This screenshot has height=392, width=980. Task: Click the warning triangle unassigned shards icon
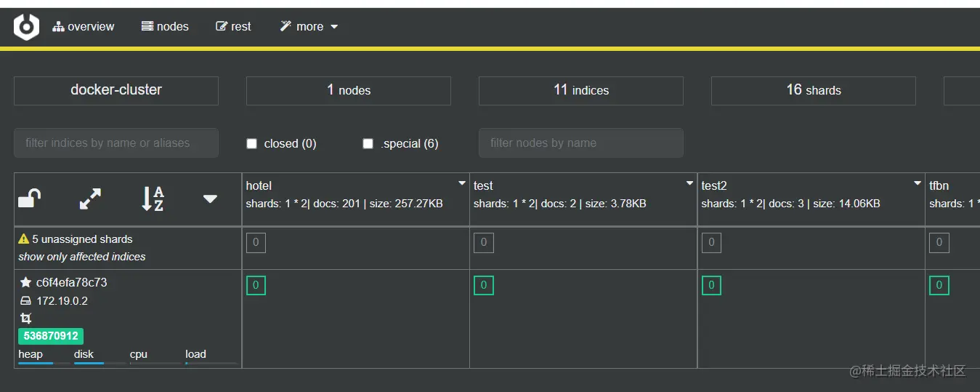click(24, 239)
